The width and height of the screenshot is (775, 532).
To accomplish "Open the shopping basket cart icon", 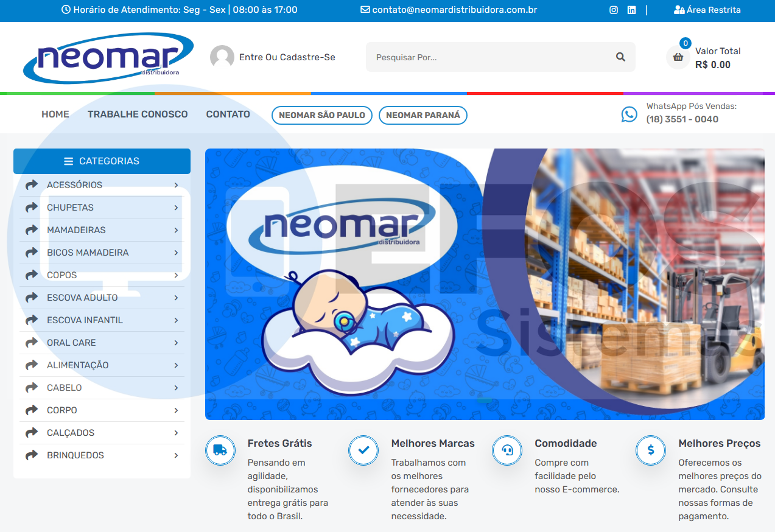I will [x=678, y=58].
